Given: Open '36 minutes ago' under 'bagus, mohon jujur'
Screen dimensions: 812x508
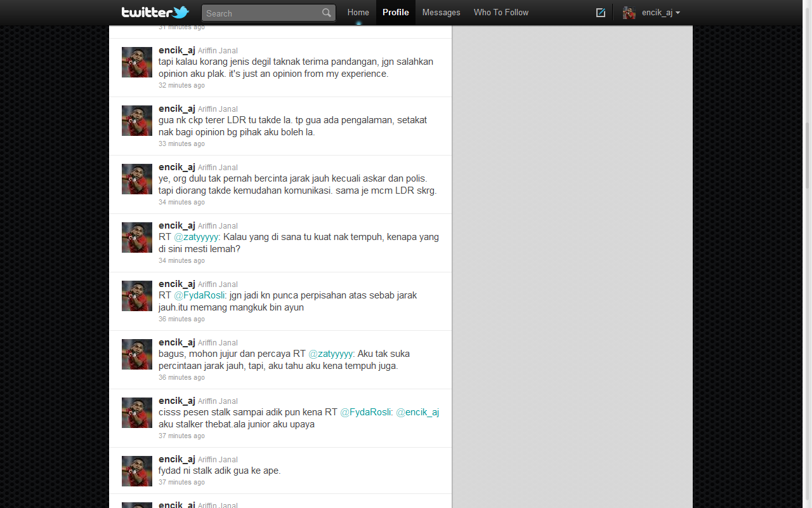Looking at the screenshot, I should (x=181, y=377).
